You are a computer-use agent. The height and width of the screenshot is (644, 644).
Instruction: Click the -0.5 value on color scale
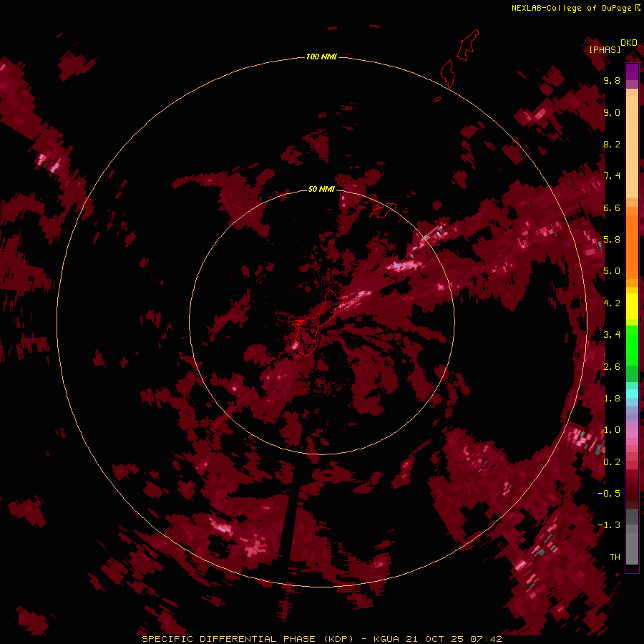(609, 494)
